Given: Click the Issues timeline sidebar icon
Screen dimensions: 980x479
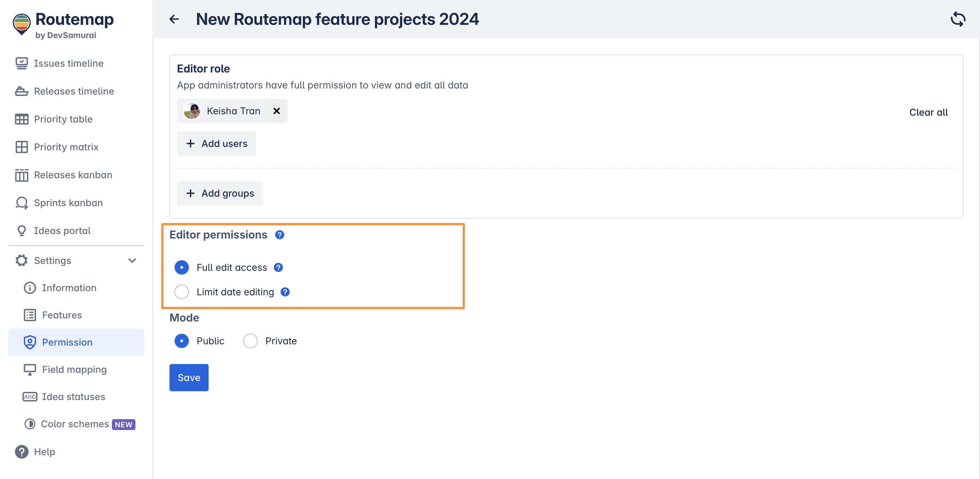Looking at the screenshot, I should 21,63.
